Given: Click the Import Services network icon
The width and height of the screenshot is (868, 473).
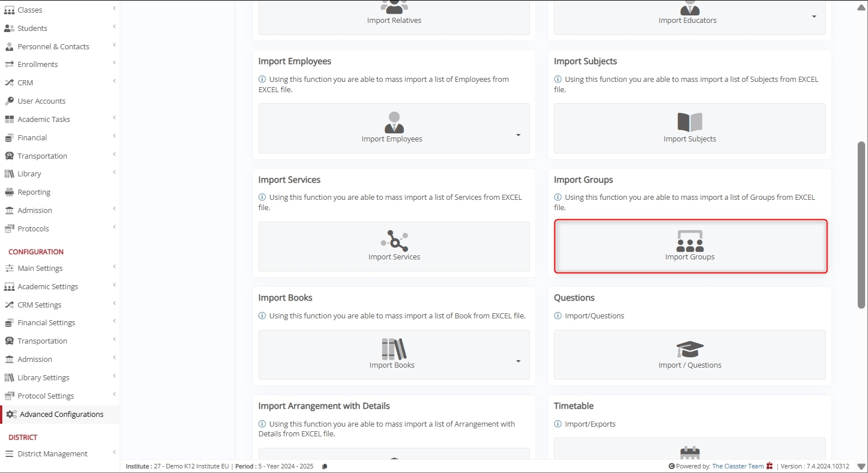Looking at the screenshot, I should click(x=394, y=241).
